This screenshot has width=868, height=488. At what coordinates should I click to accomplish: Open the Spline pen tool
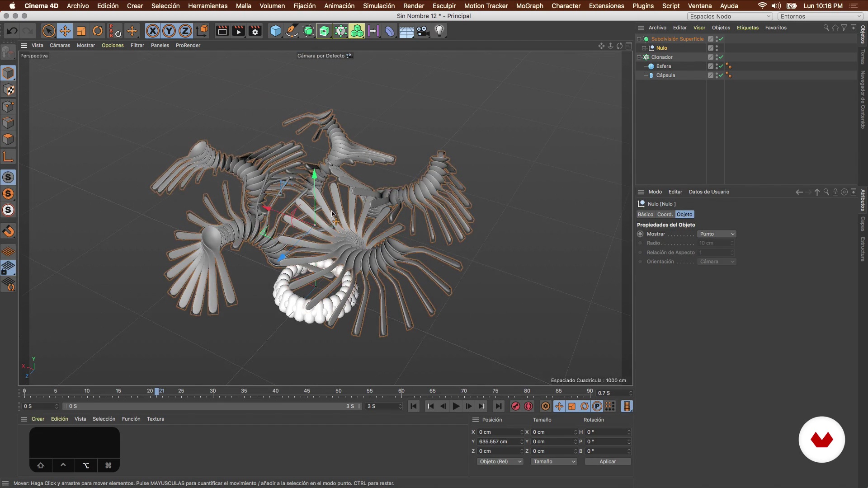pyautogui.click(x=292, y=31)
